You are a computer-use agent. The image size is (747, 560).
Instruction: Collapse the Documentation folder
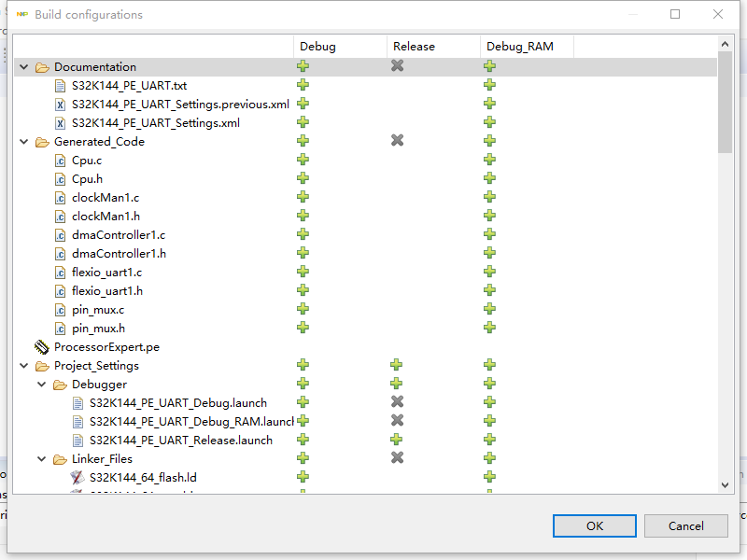[24, 66]
